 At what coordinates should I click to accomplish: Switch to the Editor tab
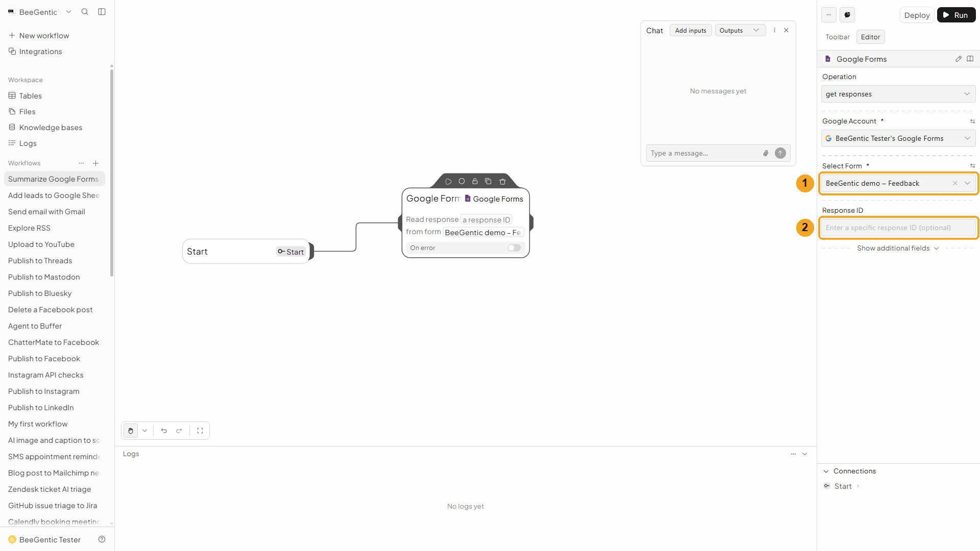click(x=870, y=37)
